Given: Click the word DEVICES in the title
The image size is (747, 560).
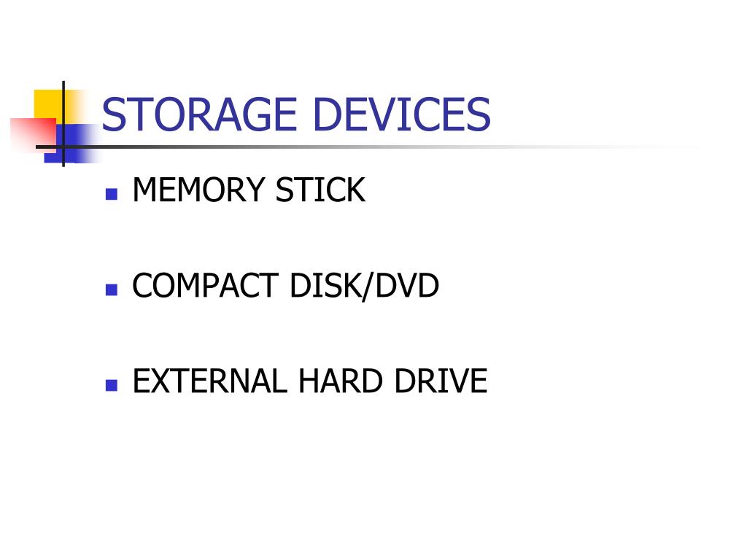Looking at the screenshot, I should [x=402, y=114].
